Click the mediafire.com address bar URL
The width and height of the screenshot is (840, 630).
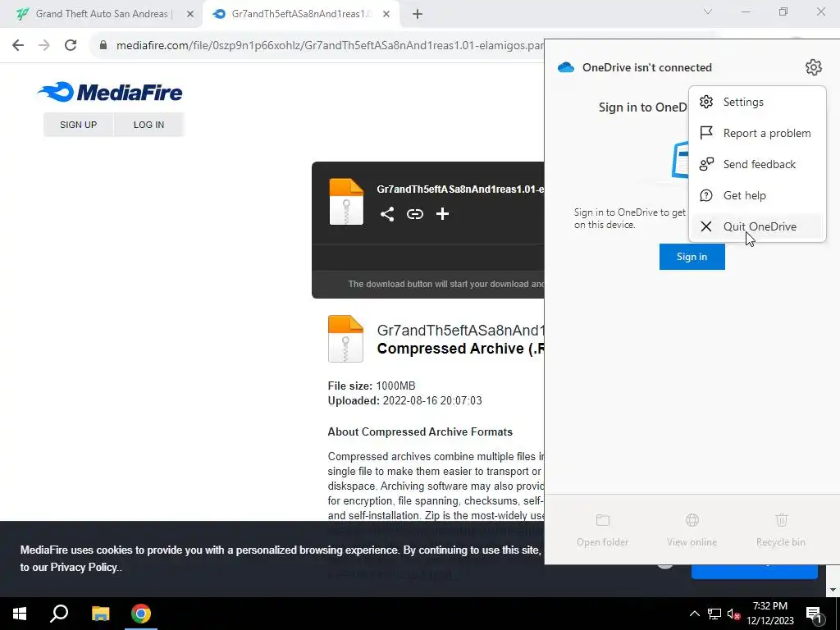(330, 45)
